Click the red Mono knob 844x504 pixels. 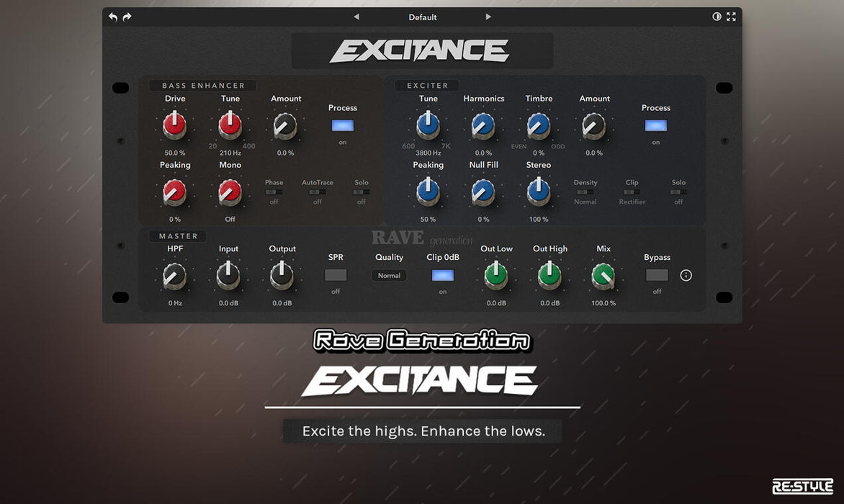click(230, 192)
